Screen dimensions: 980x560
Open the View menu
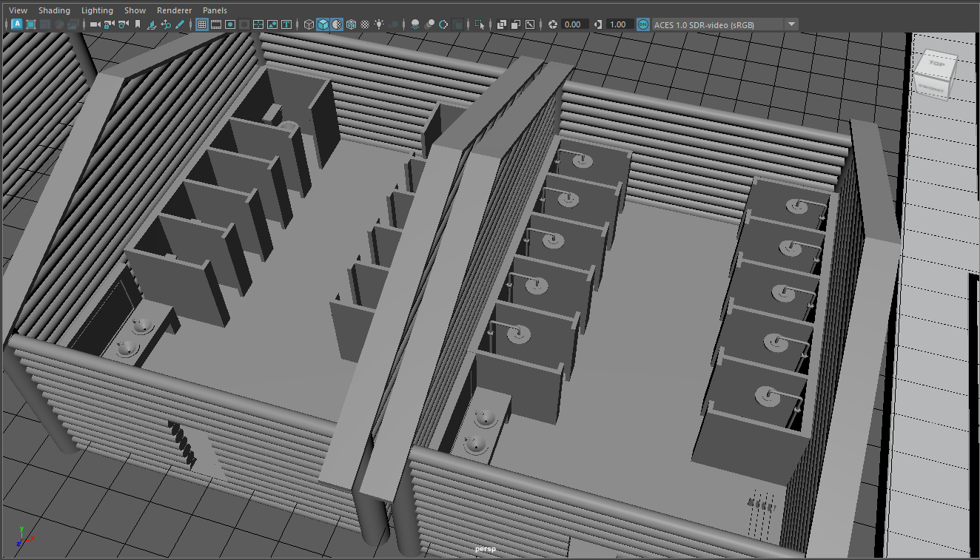pyautogui.click(x=18, y=10)
